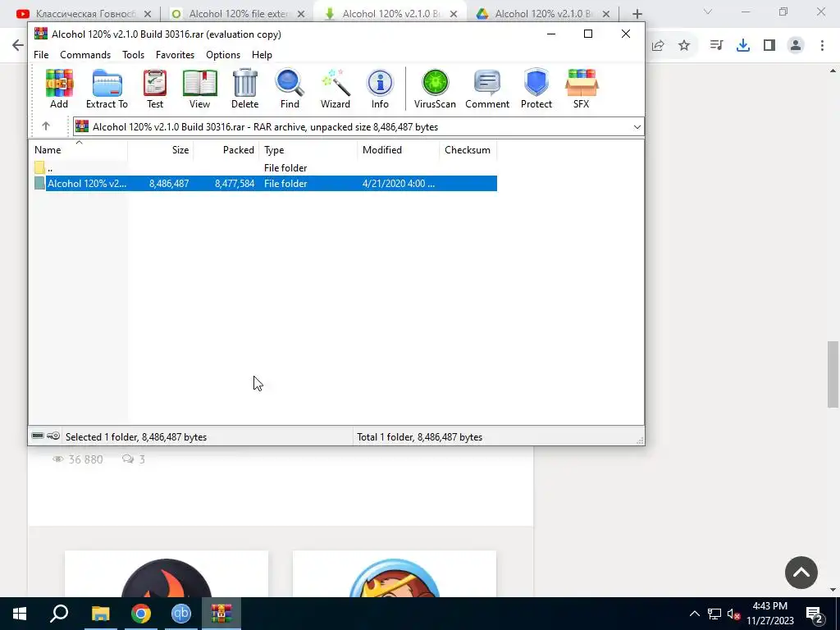Open the Chrome downloads icon
This screenshot has width=840, height=630.
pyautogui.click(x=742, y=46)
